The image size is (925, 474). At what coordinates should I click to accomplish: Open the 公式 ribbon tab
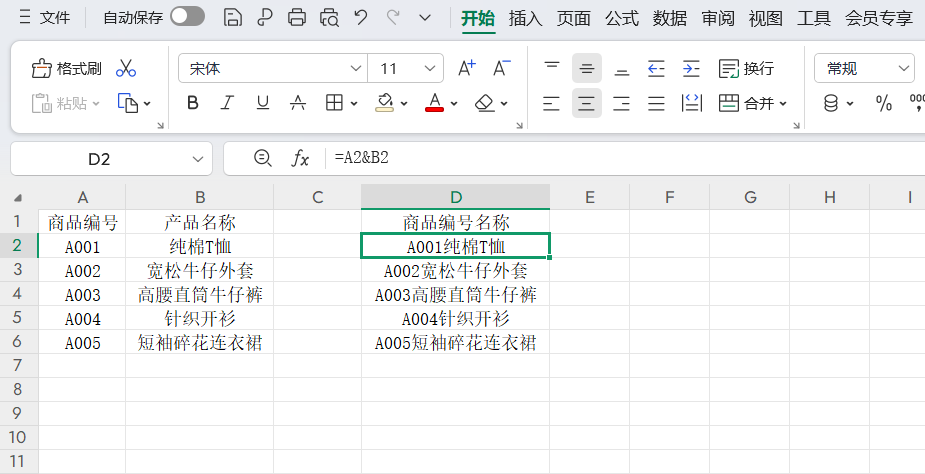click(x=621, y=18)
